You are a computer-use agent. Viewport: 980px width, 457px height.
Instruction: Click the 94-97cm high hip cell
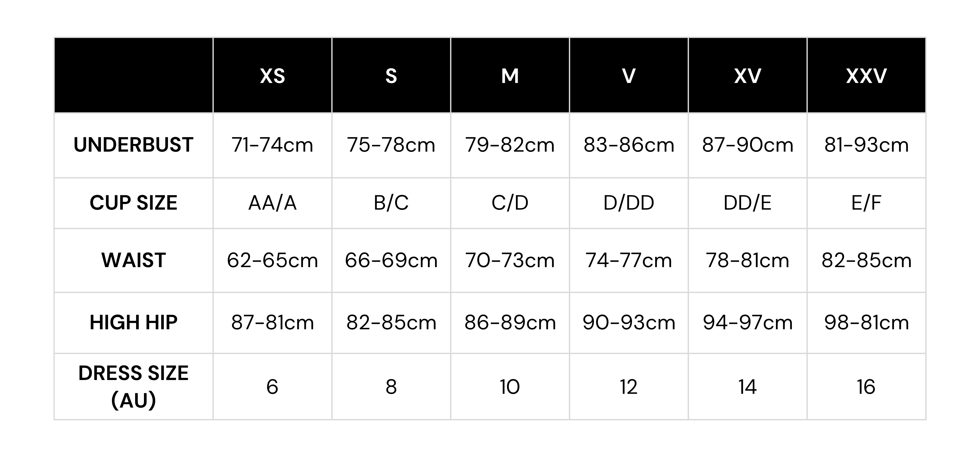(748, 323)
